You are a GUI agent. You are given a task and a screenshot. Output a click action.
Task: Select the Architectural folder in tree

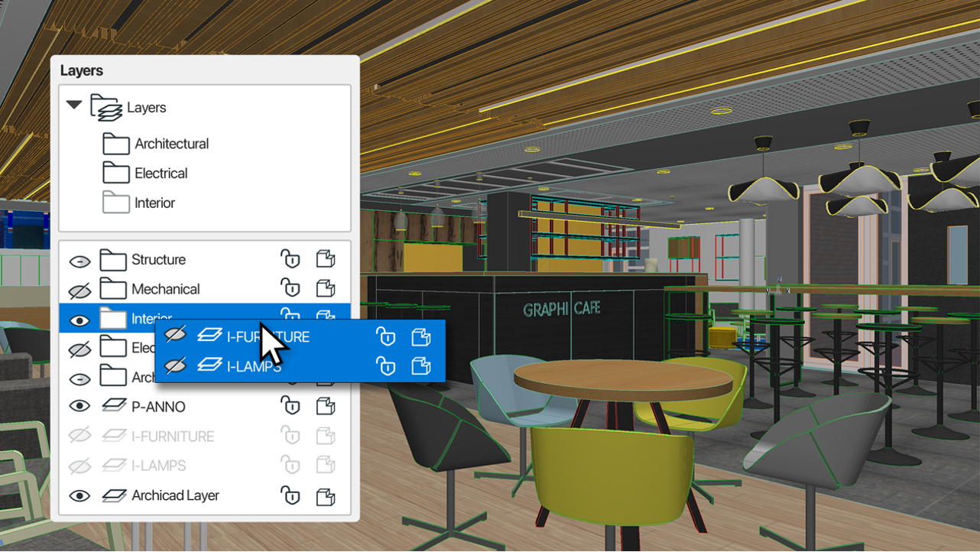tap(171, 144)
